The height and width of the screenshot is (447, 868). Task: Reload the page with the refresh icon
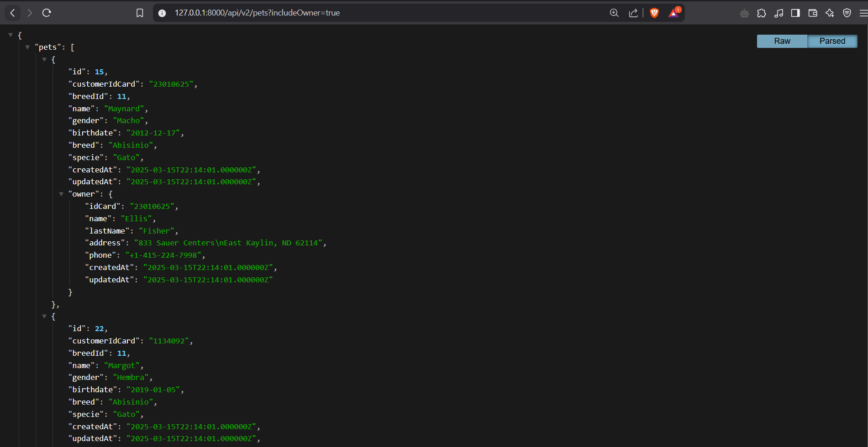click(x=47, y=13)
